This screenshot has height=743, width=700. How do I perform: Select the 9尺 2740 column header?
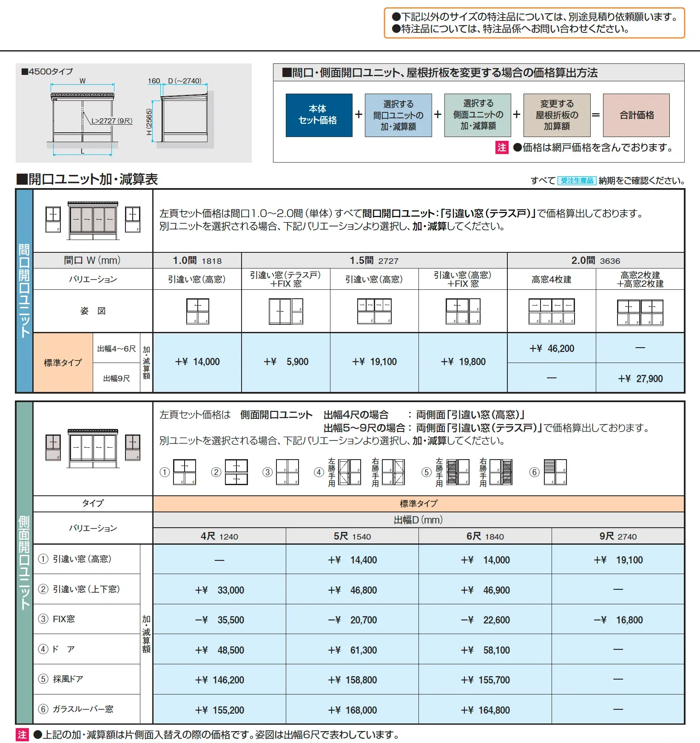coord(618,536)
